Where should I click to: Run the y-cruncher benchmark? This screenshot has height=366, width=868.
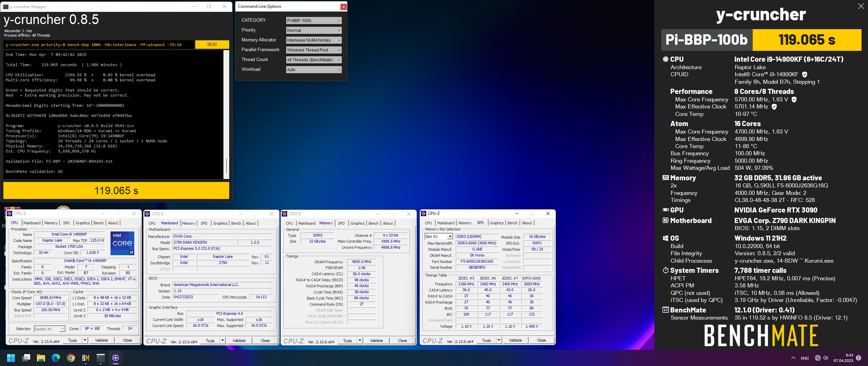tap(212, 44)
